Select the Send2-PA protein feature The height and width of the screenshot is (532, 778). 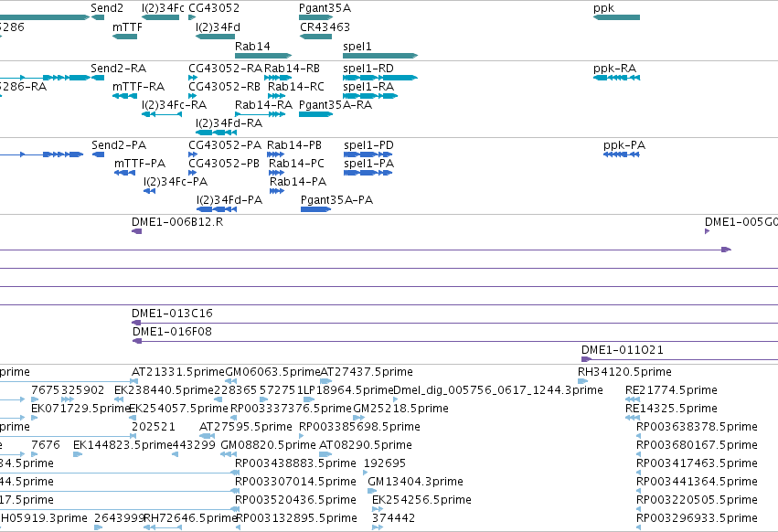click(98, 154)
